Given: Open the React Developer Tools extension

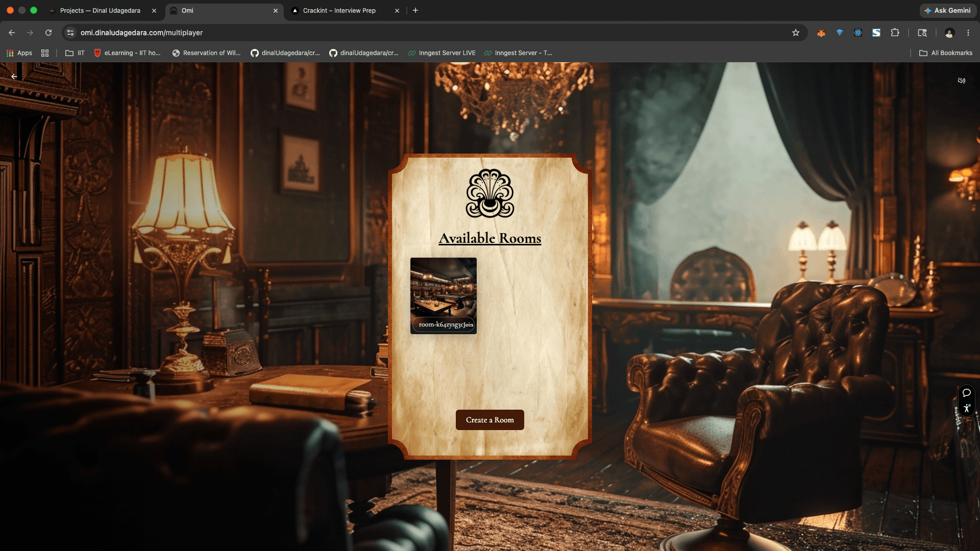Looking at the screenshot, I should (x=858, y=33).
